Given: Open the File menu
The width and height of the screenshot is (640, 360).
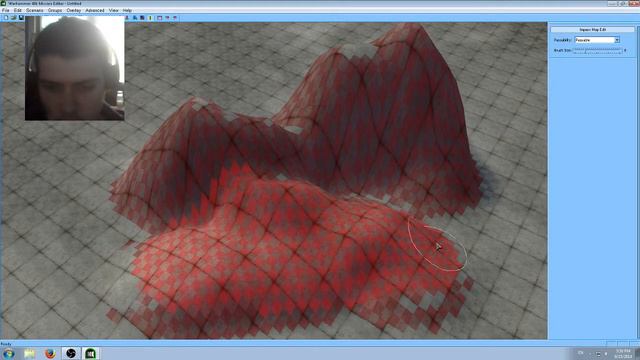Looking at the screenshot, I should [5, 10].
